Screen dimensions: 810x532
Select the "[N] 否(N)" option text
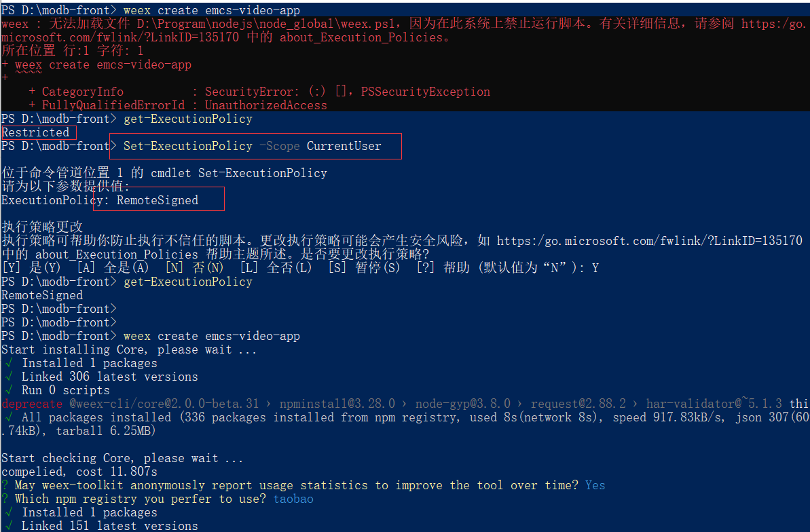pos(194,268)
